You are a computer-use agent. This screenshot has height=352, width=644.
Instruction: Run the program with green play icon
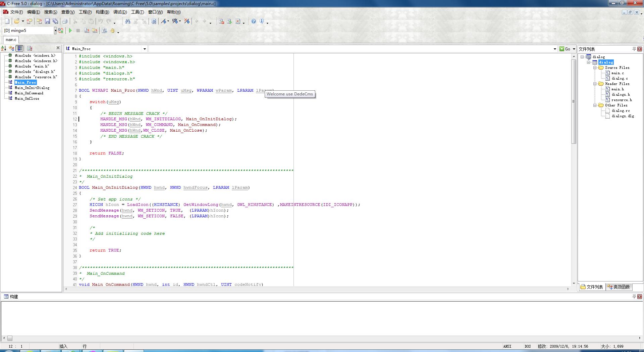coord(70,31)
